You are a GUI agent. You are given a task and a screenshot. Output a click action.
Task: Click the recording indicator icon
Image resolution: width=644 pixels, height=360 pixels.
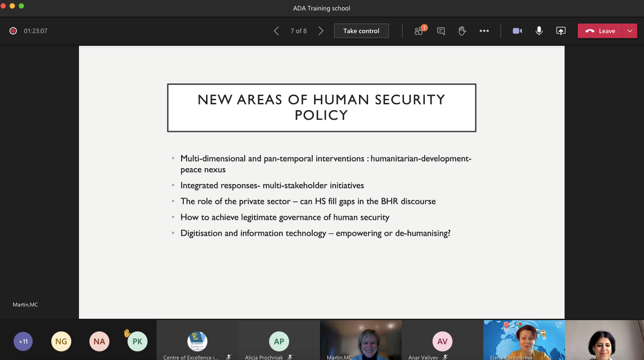pyautogui.click(x=13, y=31)
